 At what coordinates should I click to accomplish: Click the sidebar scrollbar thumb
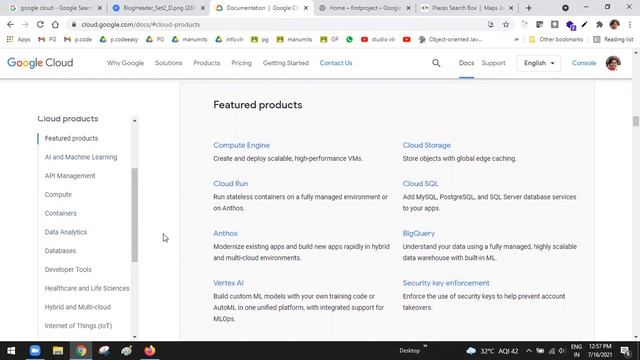pos(134,215)
